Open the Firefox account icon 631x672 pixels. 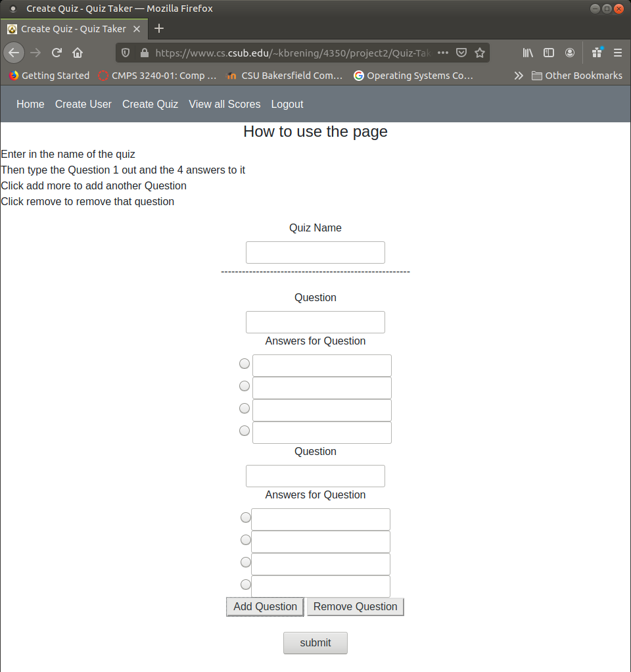coord(570,53)
